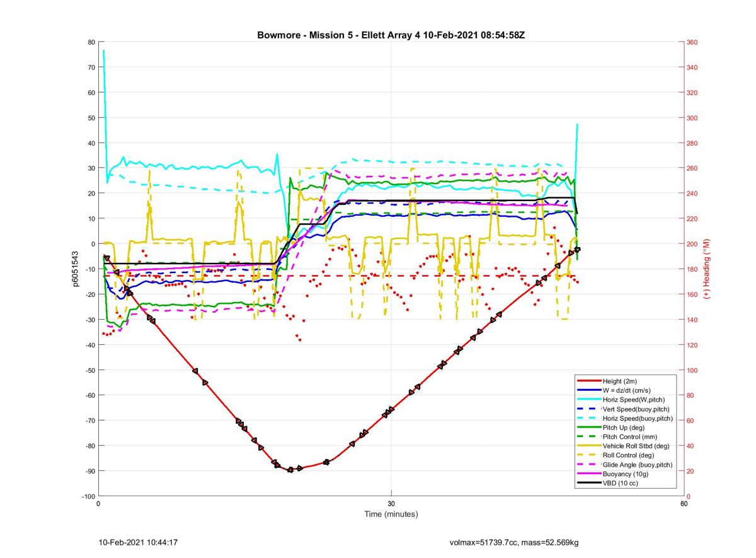Click the black line sample beside VBD (10 cc)
This screenshot has height=558, width=756.
(589, 483)
